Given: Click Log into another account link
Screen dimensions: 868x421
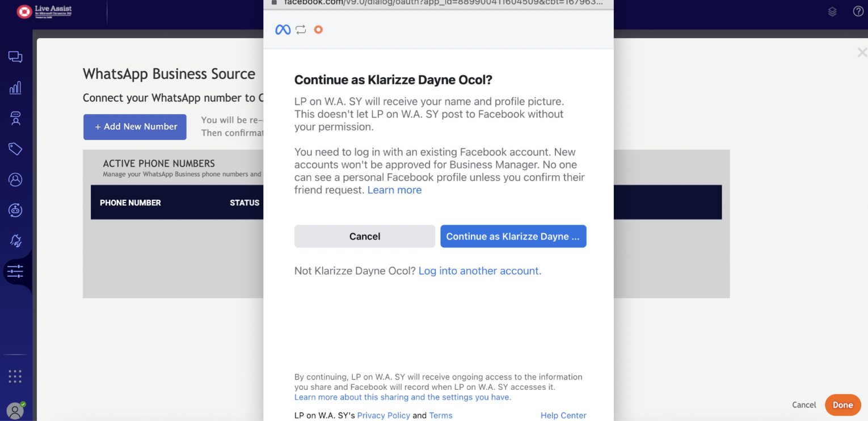Looking at the screenshot, I should (x=480, y=271).
